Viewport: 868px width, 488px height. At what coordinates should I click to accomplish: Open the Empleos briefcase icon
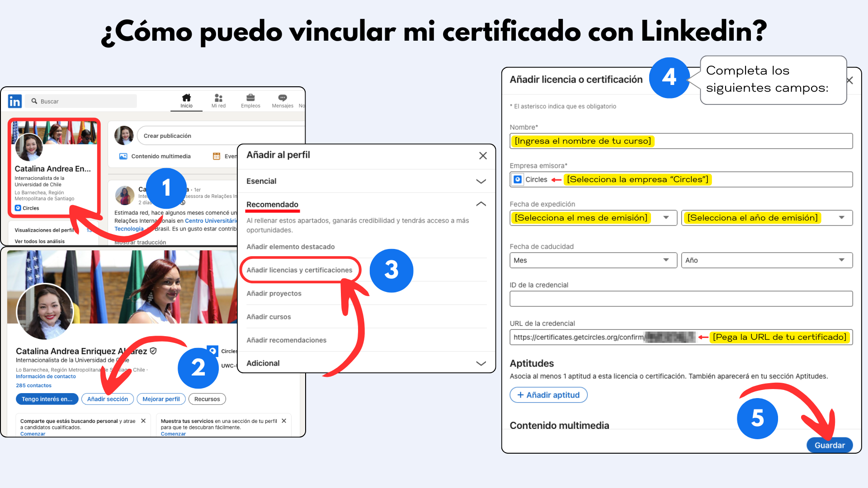250,98
